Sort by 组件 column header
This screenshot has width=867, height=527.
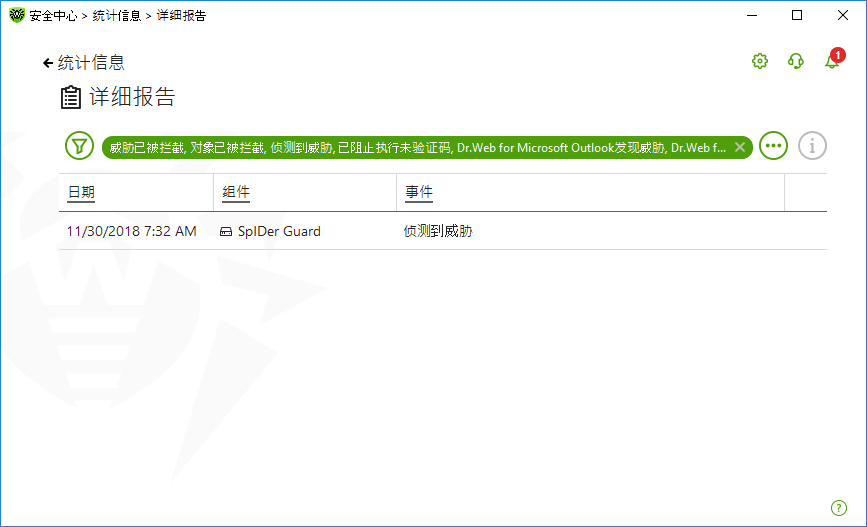[x=236, y=192]
